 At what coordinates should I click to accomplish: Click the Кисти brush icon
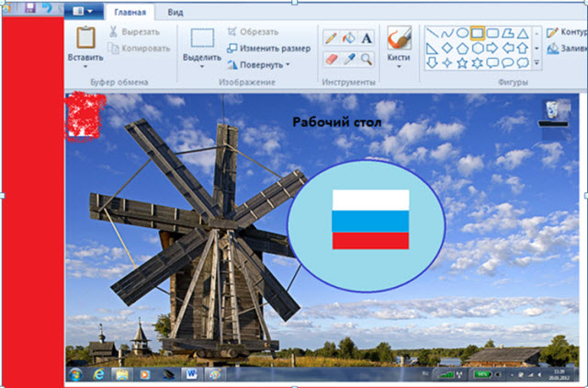click(x=399, y=38)
